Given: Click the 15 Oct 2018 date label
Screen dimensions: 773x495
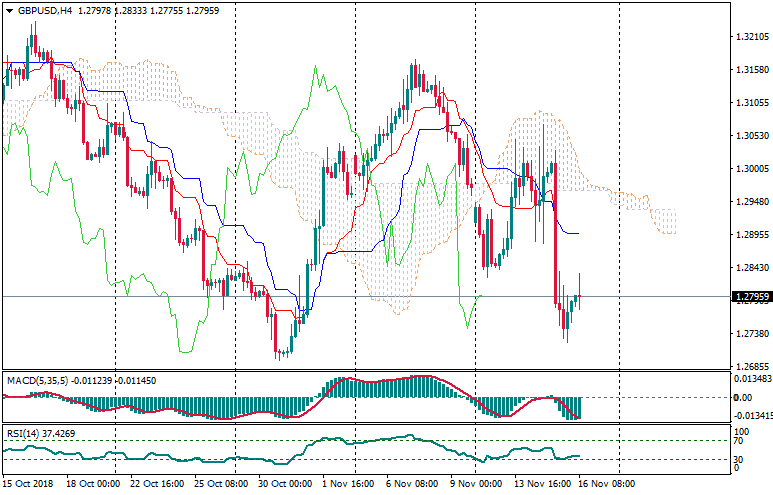Looking at the screenshot, I should 29,483.
